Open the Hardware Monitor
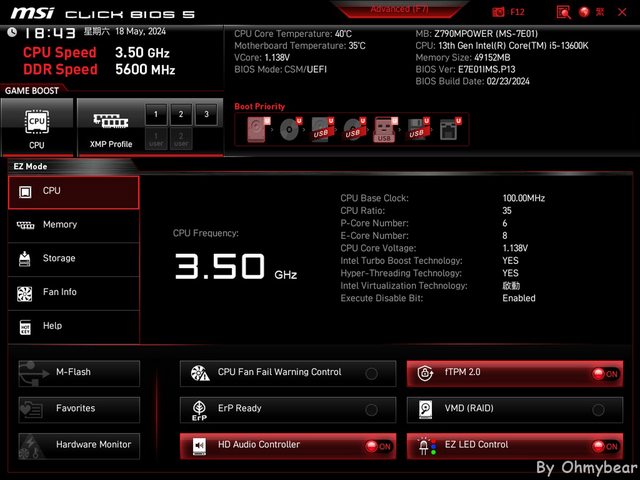Image resolution: width=640 pixels, height=480 pixels. point(79,445)
